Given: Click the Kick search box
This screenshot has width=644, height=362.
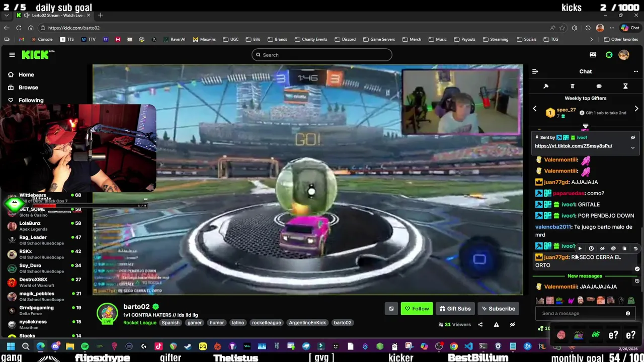Looking at the screenshot, I should pyautogui.click(x=322, y=55).
